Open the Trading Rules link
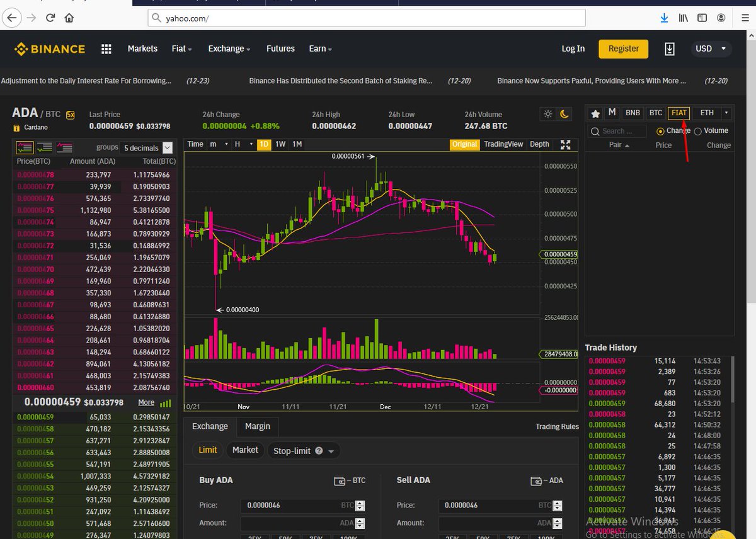 click(557, 427)
